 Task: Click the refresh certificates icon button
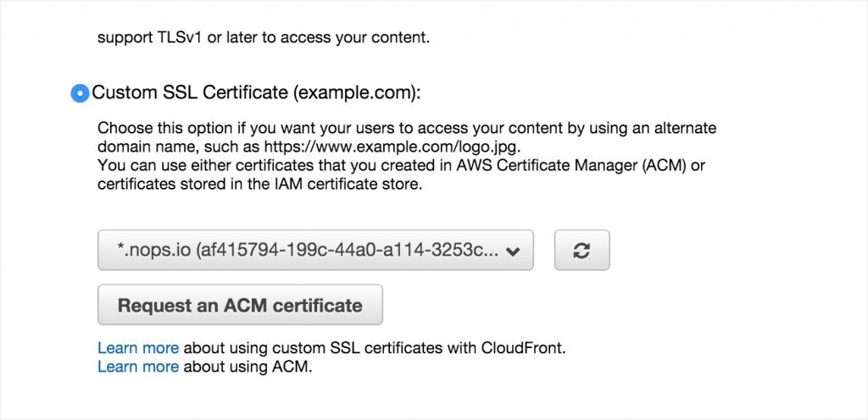click(x=581, y=251)
